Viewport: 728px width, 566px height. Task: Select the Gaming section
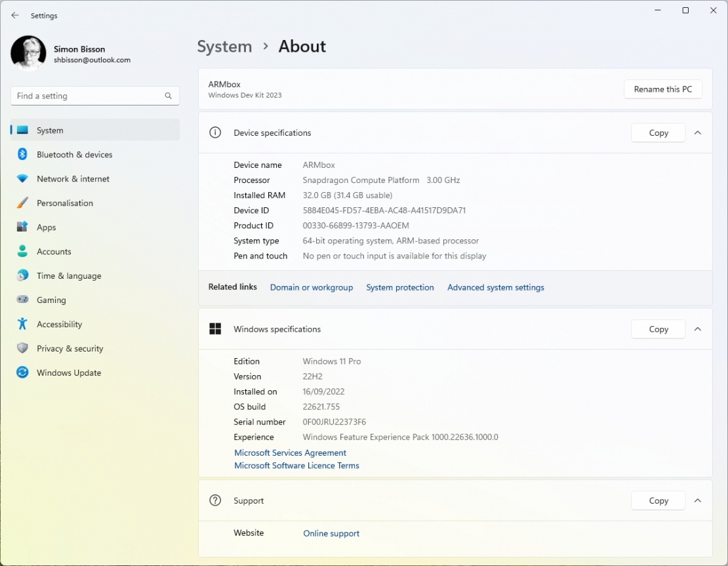point(51,300)
